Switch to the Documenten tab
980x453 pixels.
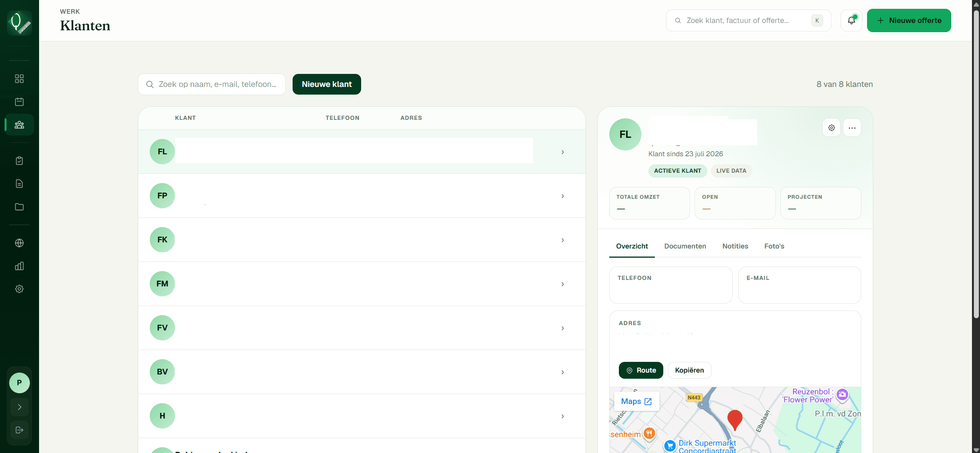685,246
